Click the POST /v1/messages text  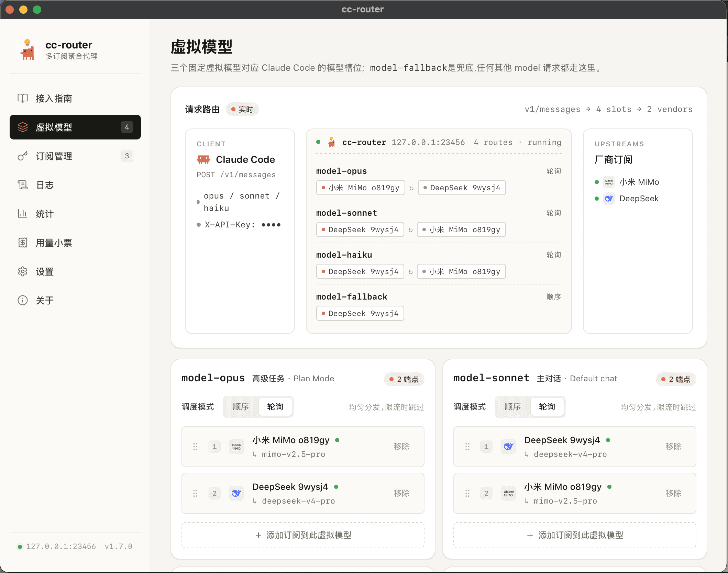[x=236, y=175]
